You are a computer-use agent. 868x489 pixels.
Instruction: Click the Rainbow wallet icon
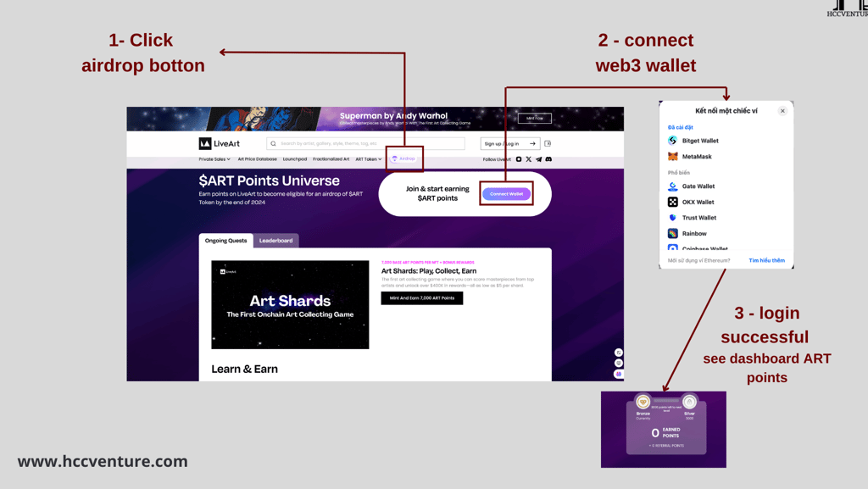tap(672, 233)
